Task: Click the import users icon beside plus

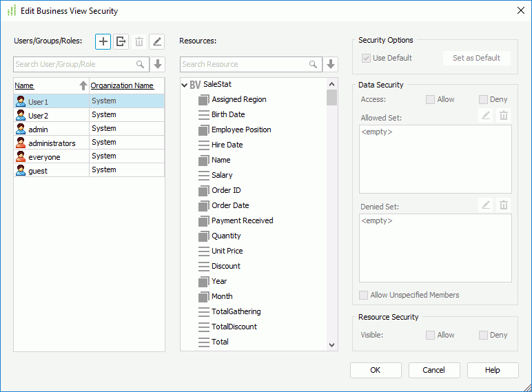Action: 121,41
